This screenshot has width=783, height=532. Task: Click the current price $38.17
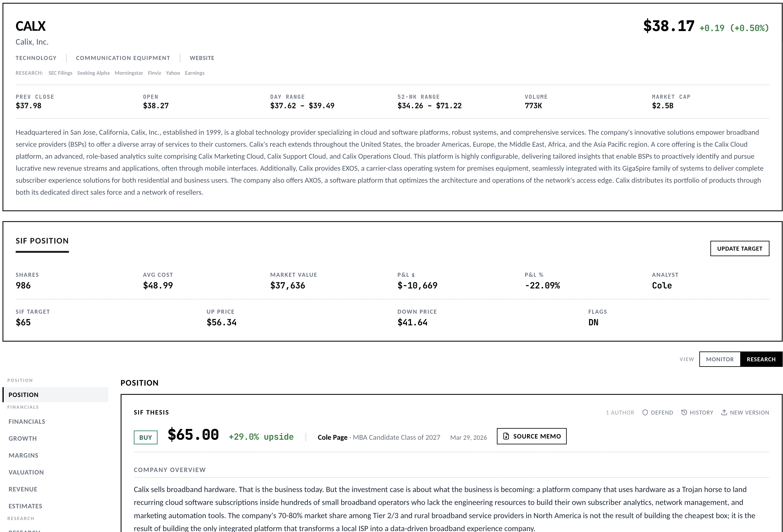(x=669, y=26)
